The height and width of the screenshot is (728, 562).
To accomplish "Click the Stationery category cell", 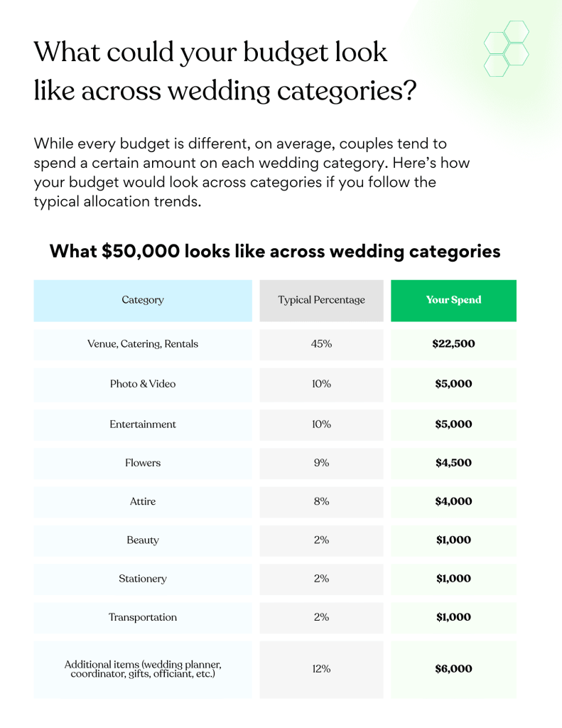I will pos(143,579).
